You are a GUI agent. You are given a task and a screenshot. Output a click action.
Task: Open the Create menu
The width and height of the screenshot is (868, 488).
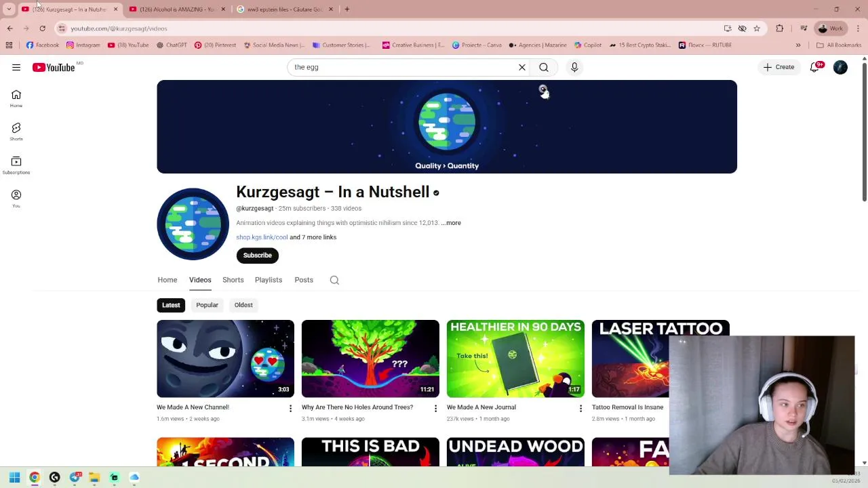pos(778,67)
